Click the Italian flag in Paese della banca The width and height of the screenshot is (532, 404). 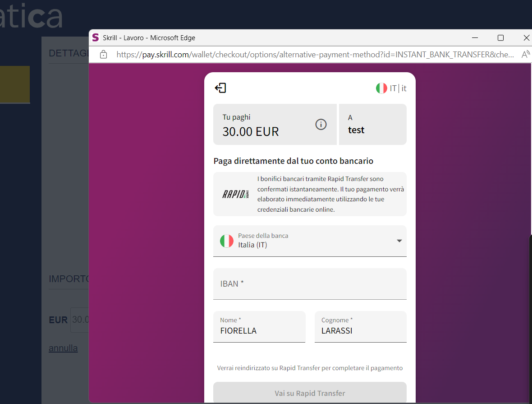(x=227, y=241)
